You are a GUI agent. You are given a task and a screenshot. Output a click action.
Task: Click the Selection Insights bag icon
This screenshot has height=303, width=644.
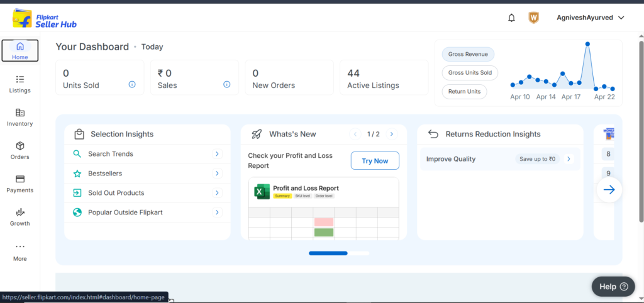point(79,135)
